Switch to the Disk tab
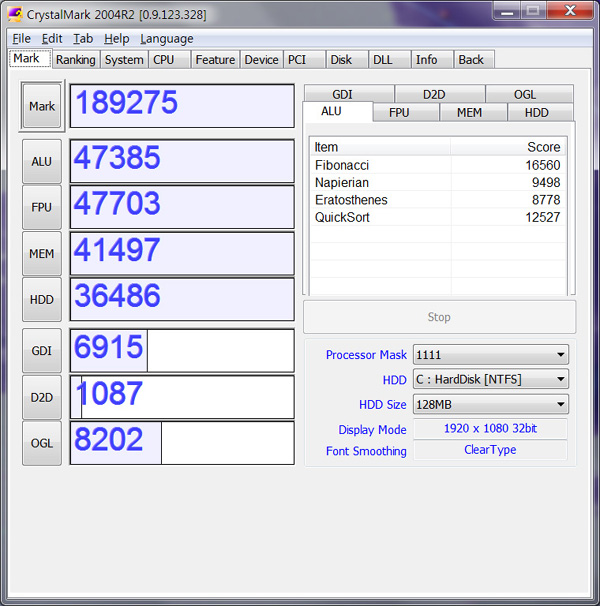This screenshot has width=600, height=606. [x=347, y=60]
